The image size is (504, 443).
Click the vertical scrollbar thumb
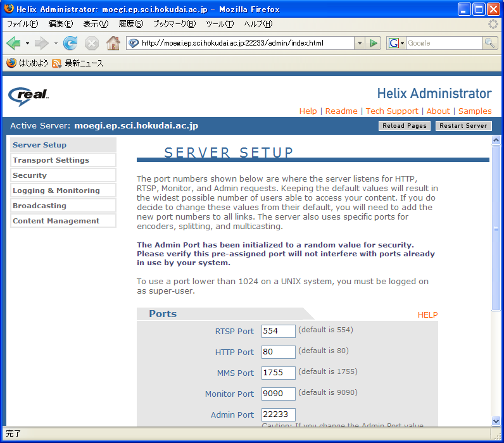[496, 228]
